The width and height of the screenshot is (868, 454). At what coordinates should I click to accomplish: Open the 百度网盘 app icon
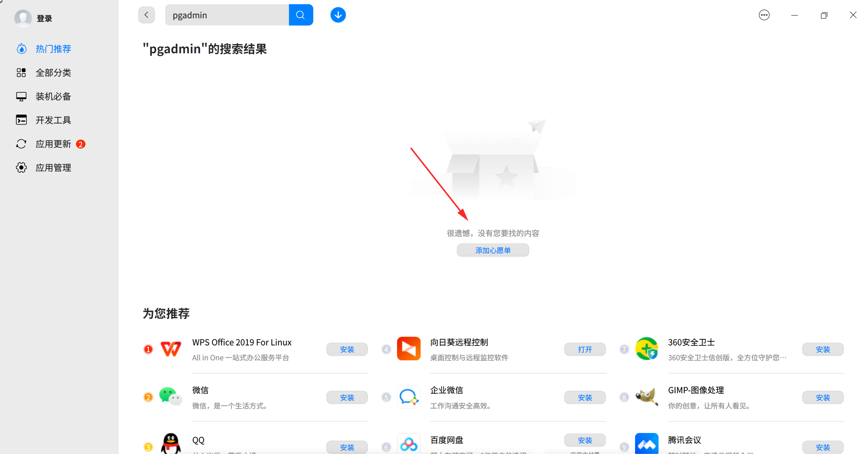click(x=409, y=443)
